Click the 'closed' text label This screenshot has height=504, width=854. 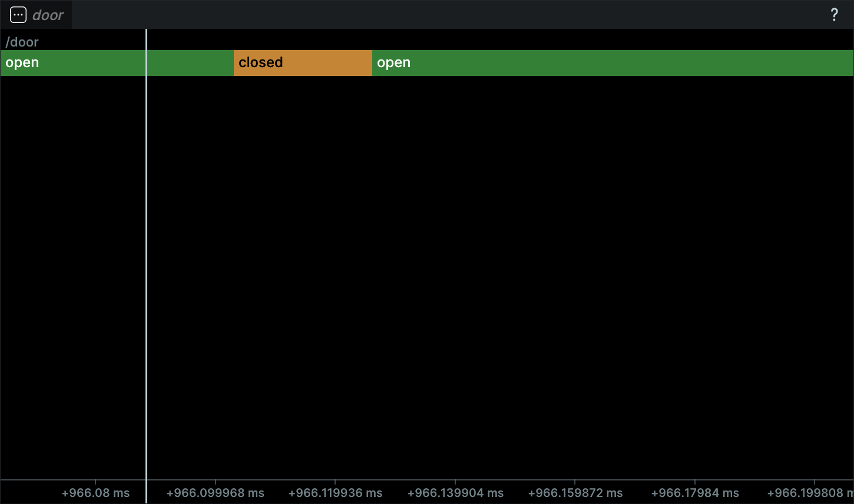point(261,62)
